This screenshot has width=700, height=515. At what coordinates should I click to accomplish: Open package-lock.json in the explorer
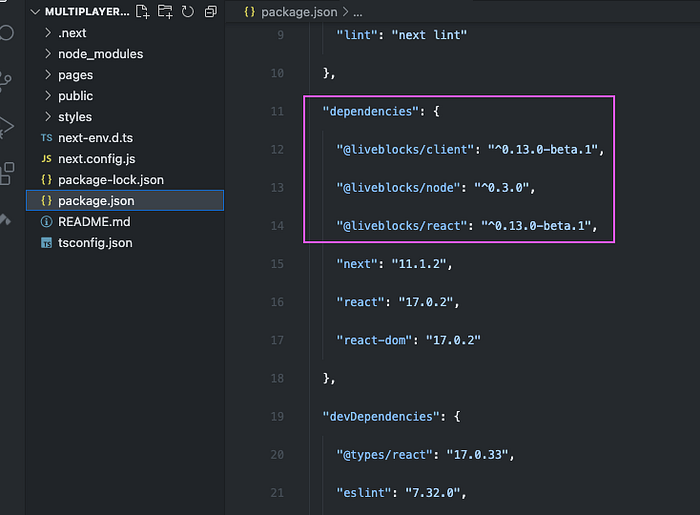110,180
